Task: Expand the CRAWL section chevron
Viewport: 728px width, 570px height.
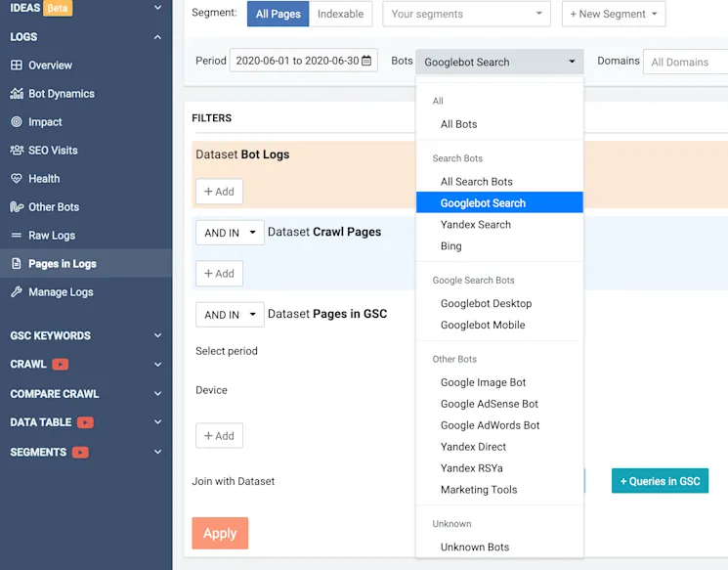Action: [158, 365]
